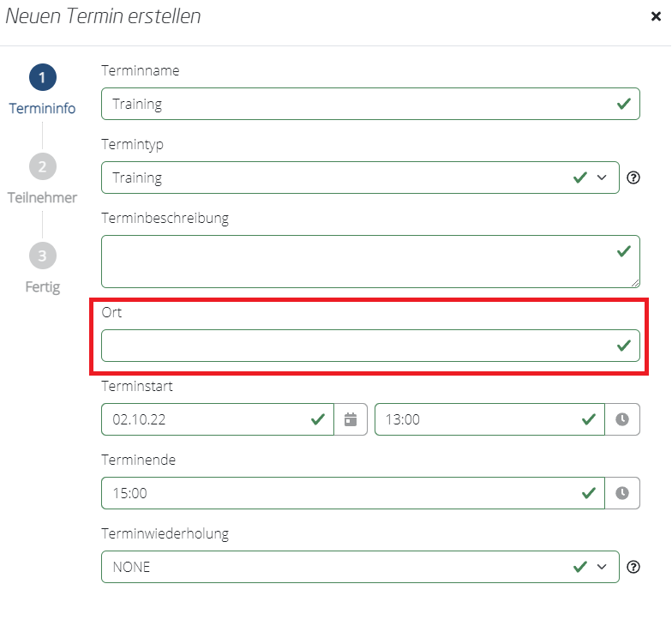Edit the Terminende time 15:00
The width and height of the screenshot is (672, 626).
point(353,493)
